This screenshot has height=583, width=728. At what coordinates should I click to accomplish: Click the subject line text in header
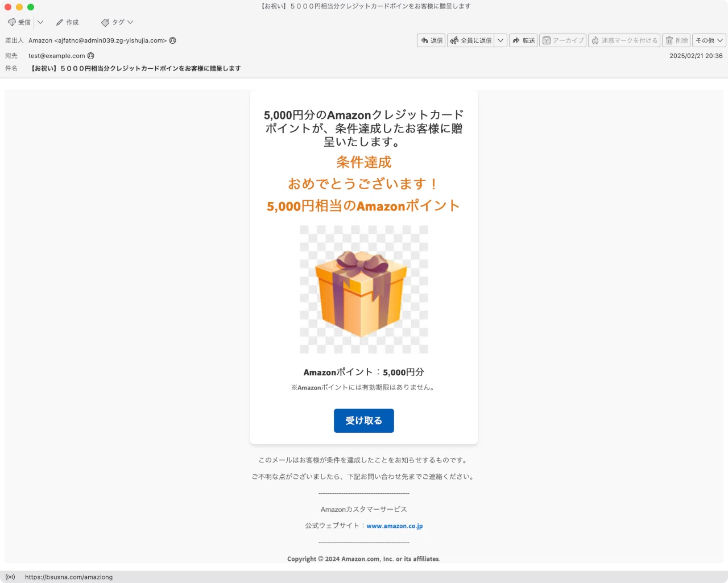135,68
